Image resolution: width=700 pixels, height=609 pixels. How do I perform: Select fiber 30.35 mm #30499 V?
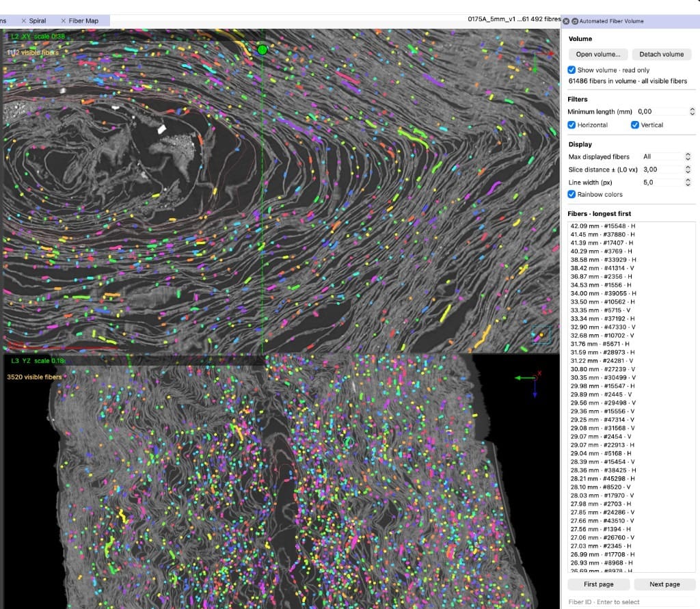coord(631,378)
